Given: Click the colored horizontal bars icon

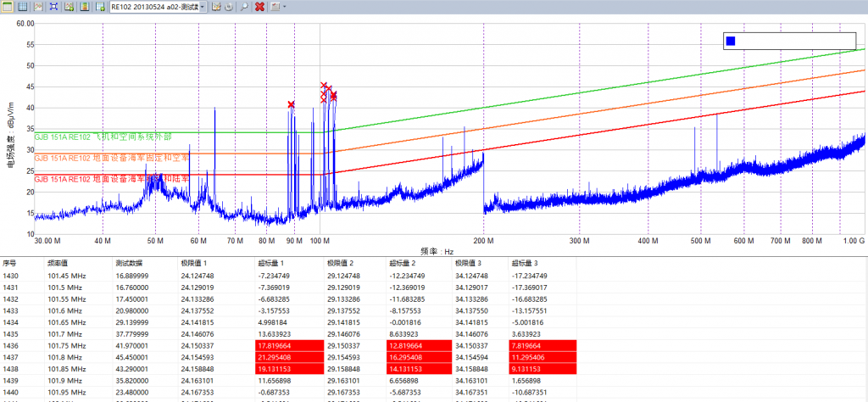Looking at the screenshot, I should 84,7.
